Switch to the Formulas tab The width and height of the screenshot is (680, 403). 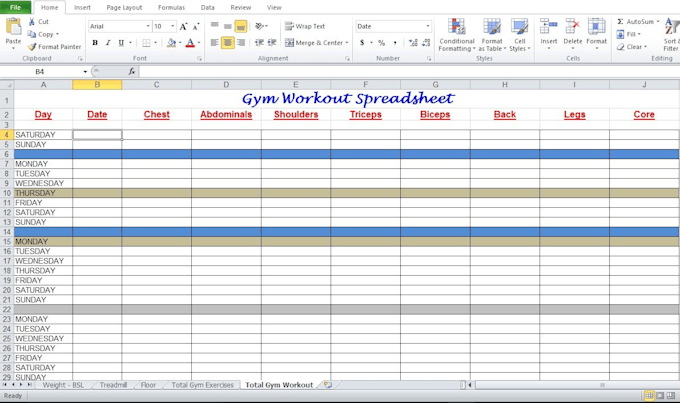[171, 7]
